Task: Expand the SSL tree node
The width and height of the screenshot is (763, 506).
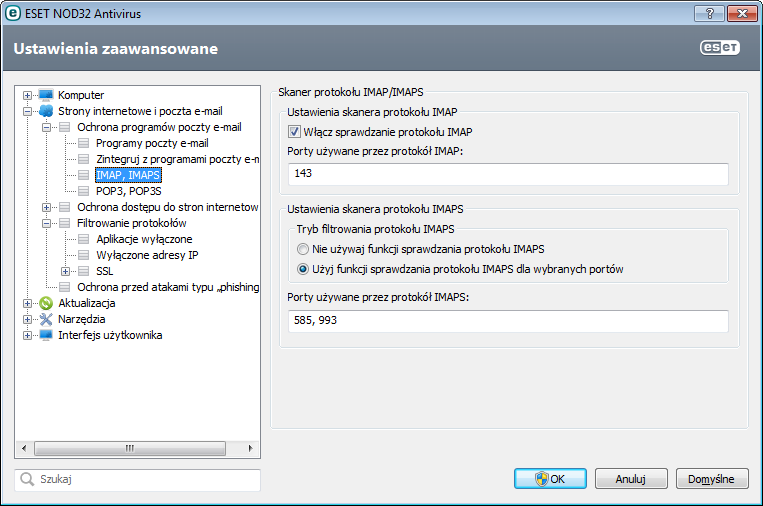Action: coord(65,271)
